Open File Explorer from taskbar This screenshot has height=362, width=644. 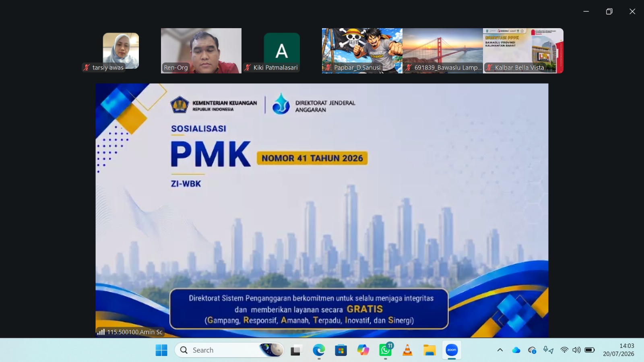coord(429,350)
